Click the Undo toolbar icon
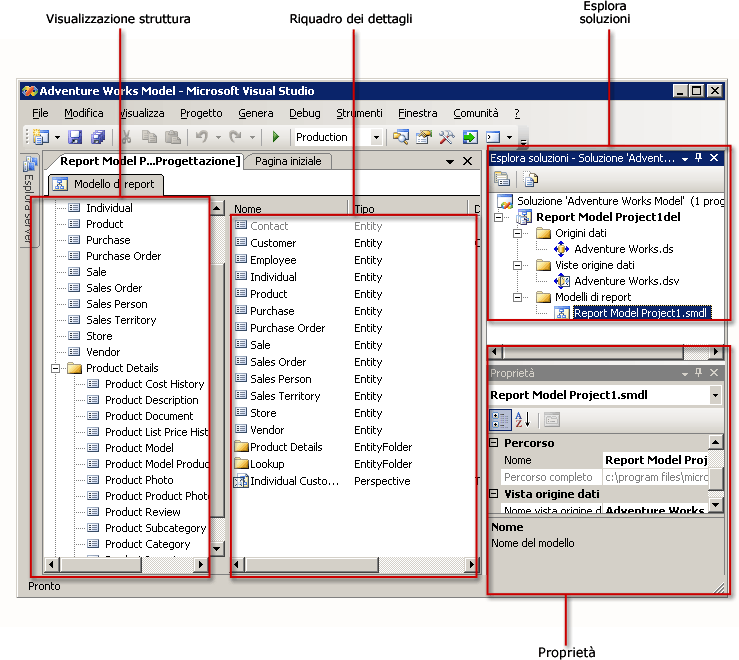This screenshot has height=660, width=739. (x=202, y=137)
